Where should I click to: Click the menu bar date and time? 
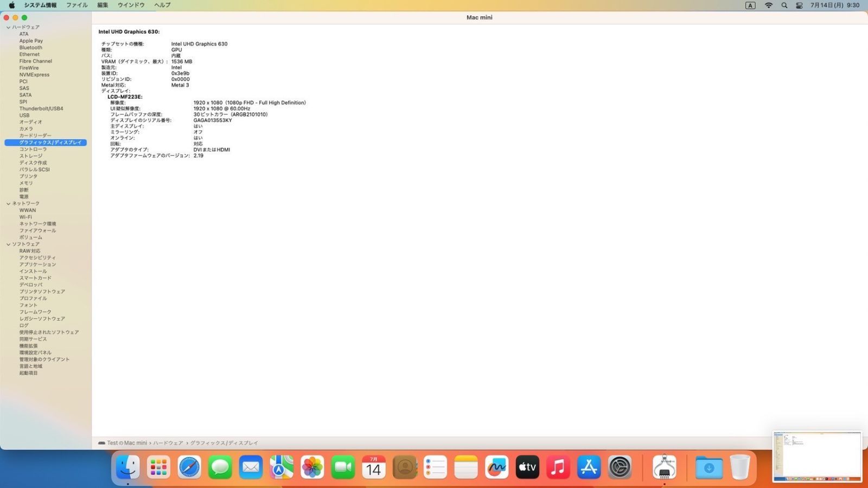point(835,5)
